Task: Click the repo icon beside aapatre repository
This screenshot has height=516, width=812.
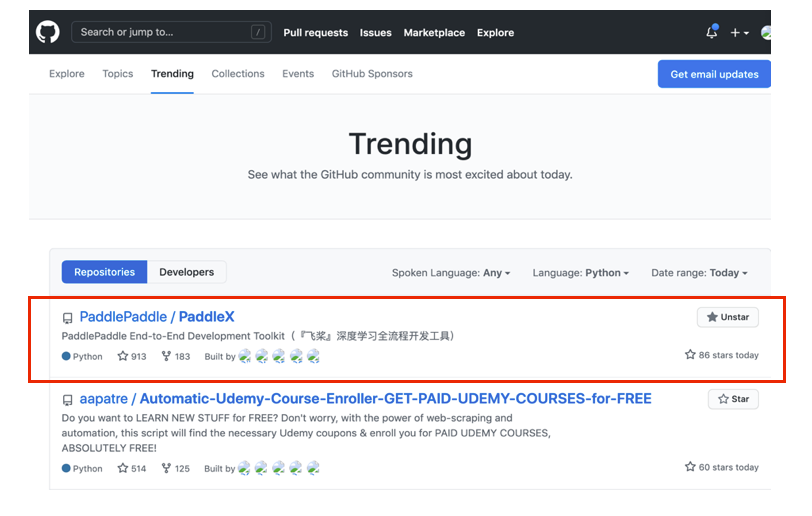Action: coord(67,400)
